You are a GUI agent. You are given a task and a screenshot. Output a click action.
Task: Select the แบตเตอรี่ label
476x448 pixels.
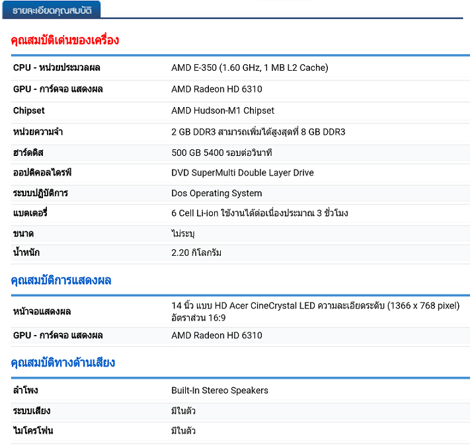[30, 213]
